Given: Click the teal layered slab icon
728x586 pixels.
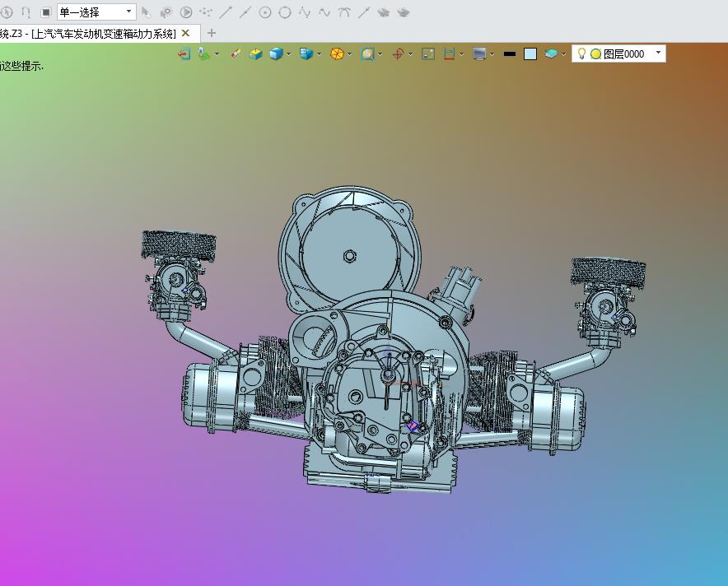Looking at the screenshot, I should [551, 53].
